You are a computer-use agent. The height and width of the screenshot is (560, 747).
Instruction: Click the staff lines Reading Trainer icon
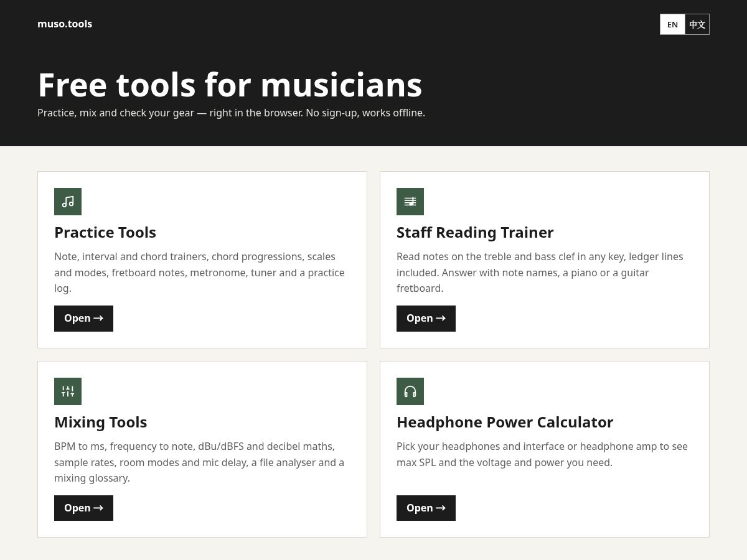[410, 202]
